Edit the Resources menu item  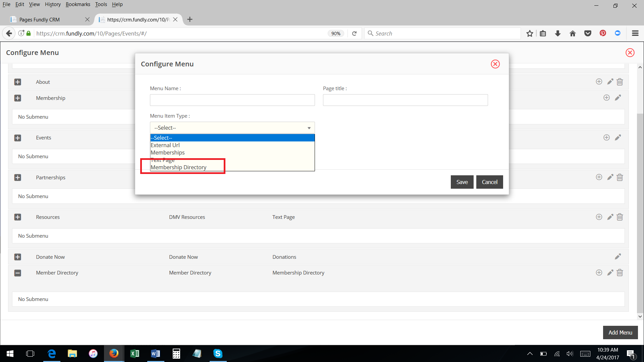pos(610,217)
